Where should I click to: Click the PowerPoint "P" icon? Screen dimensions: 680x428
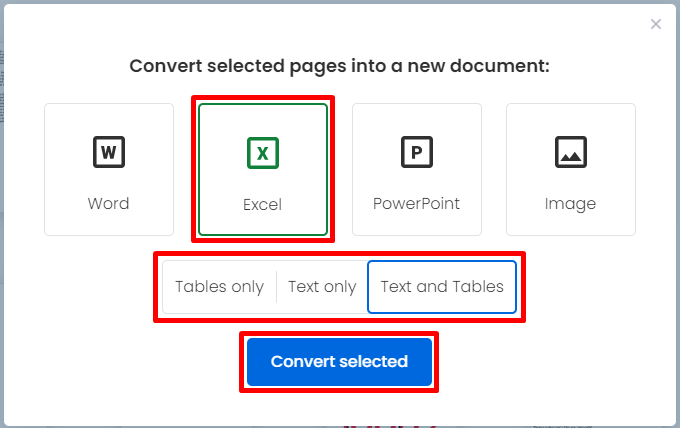tap(417, 152)
